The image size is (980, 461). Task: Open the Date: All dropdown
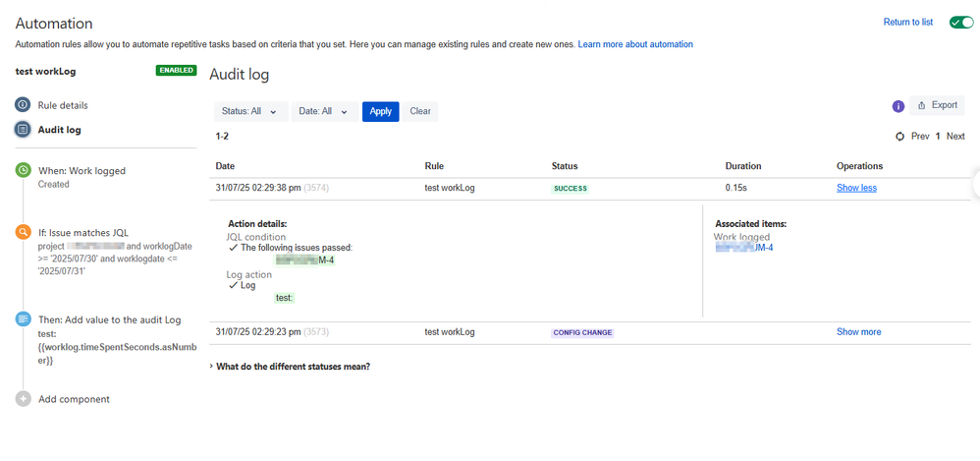pos(325,111)
